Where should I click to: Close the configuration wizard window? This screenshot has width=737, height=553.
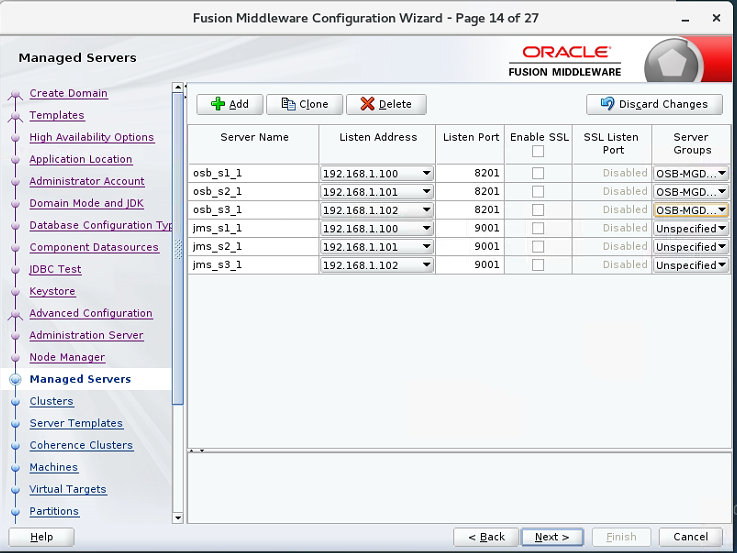click(716, 18)
